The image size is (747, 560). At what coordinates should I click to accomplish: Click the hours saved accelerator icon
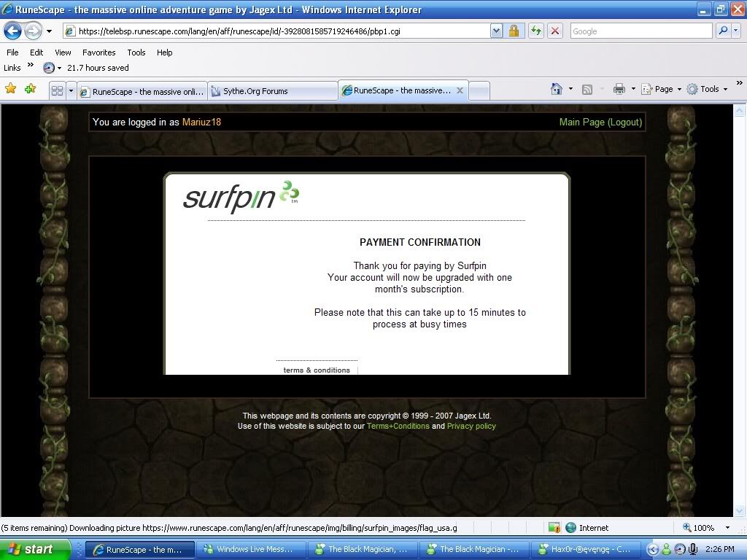[49, 68]
